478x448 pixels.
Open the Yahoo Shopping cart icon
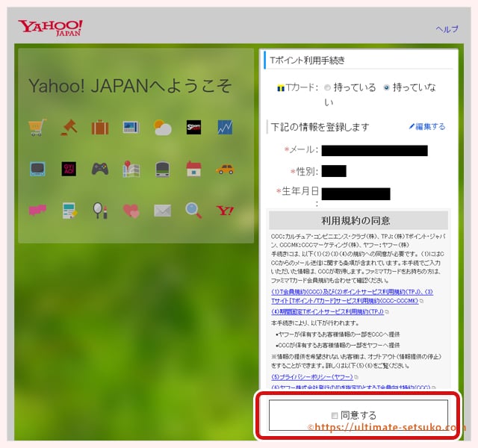coord(37,128)
